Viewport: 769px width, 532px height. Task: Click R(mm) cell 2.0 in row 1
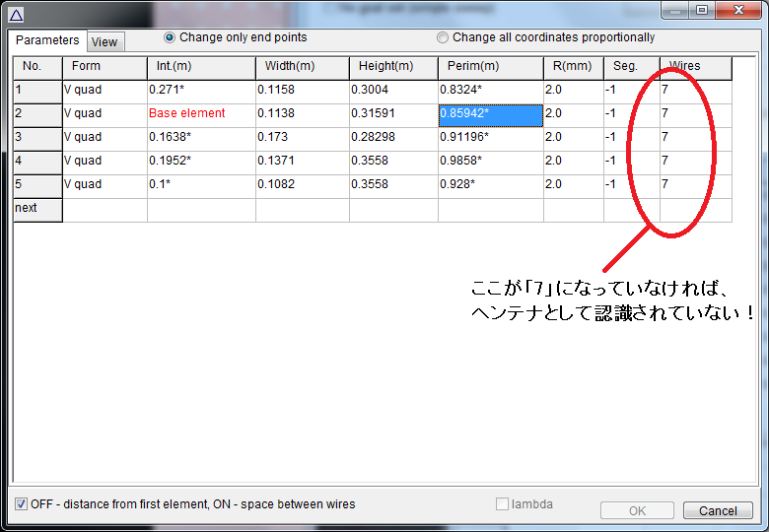click(574, 92)
